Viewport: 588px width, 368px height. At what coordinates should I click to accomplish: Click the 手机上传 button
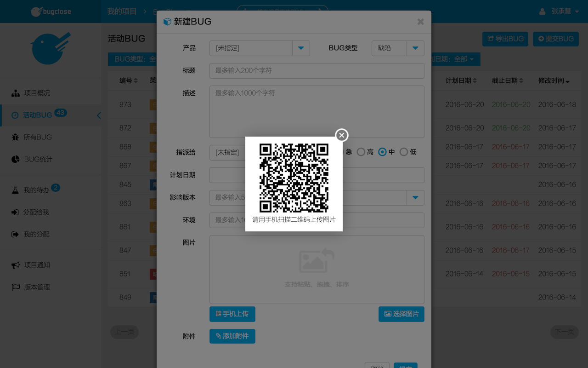[x=232, y=314]
